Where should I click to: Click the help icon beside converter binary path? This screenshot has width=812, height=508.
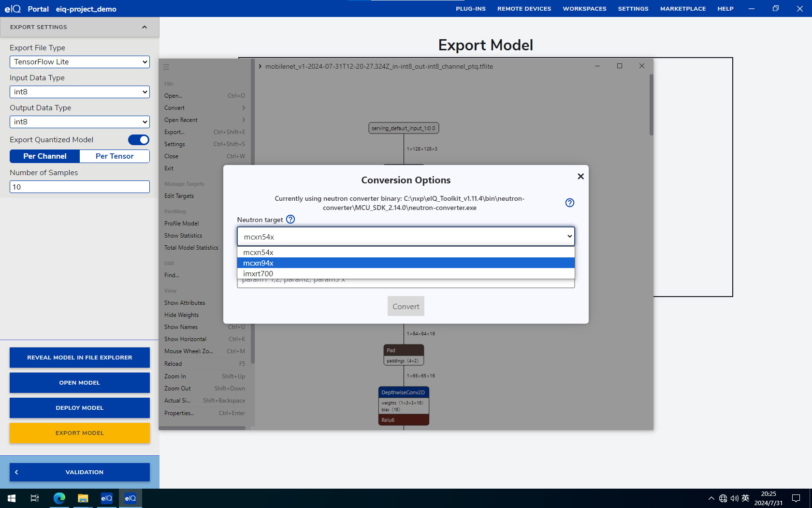click(x=570, y=203)
